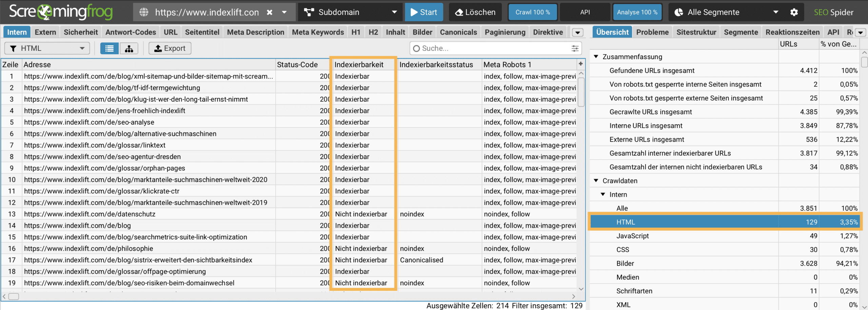The image size is (868, 310).
Task: Open the Seitentitel tab
Action: [202, 32]
